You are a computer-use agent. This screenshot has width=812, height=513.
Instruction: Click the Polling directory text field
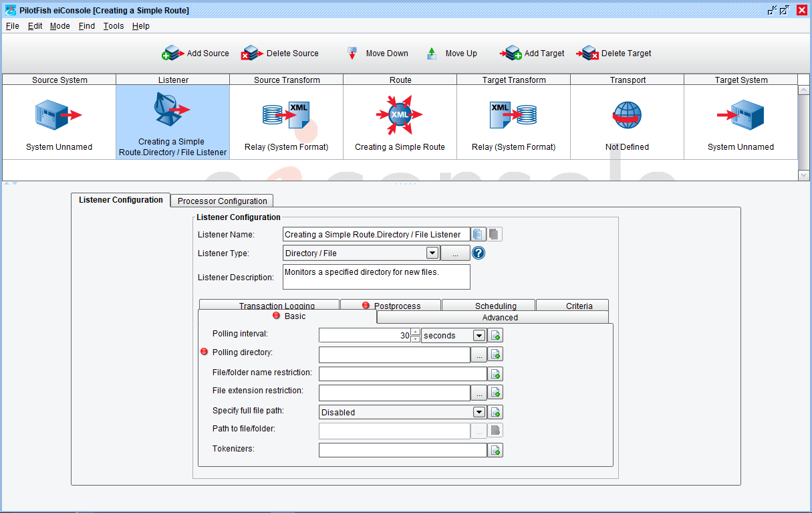coord(394,354)
